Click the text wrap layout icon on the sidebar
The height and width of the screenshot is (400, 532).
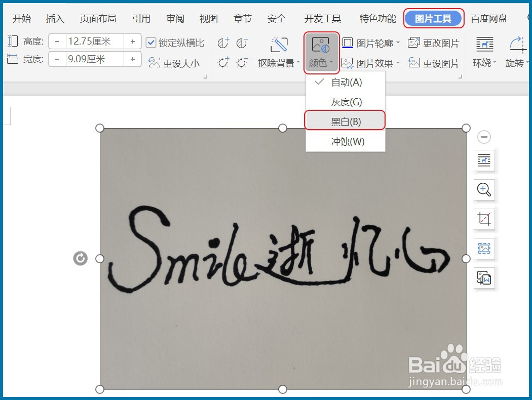484,161
